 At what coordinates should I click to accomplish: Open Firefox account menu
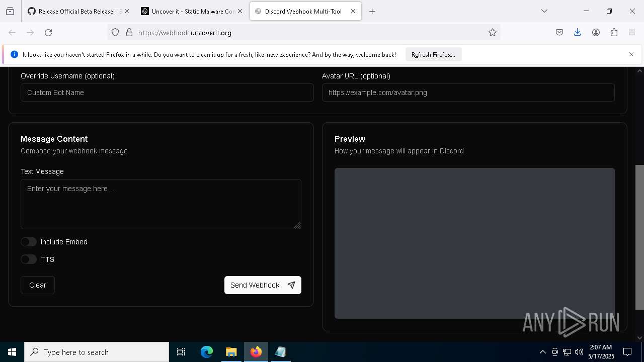pyautogui.click(x=596, y=33)
